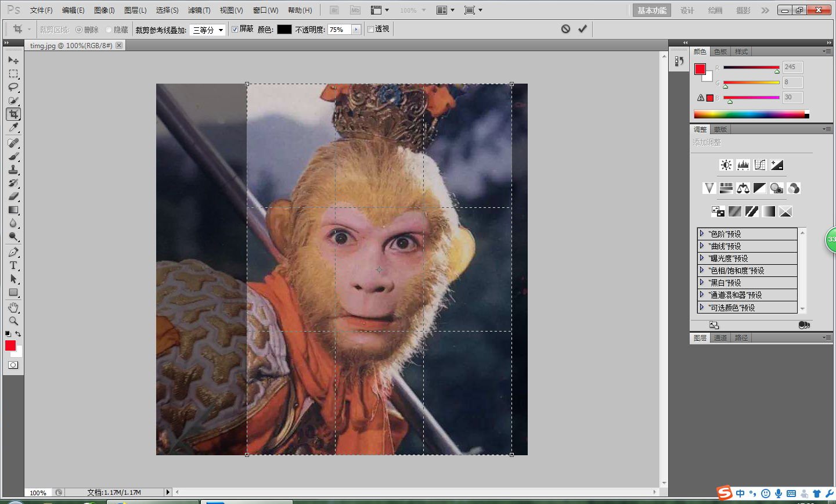The image size is (836, 504).
Task: Choose the 隐藏 cropped-area radio button
Action: (x=109, y=30)
